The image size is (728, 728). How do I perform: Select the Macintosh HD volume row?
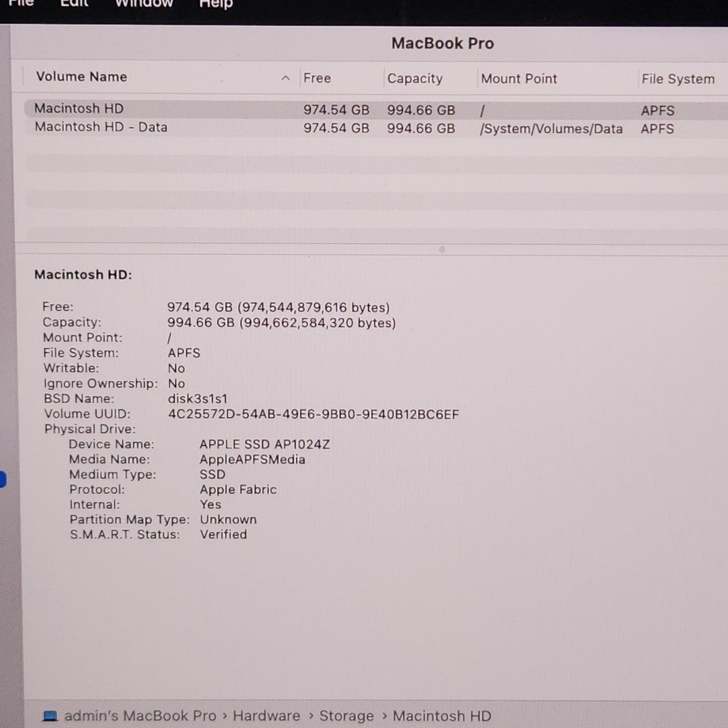point(151,109)
